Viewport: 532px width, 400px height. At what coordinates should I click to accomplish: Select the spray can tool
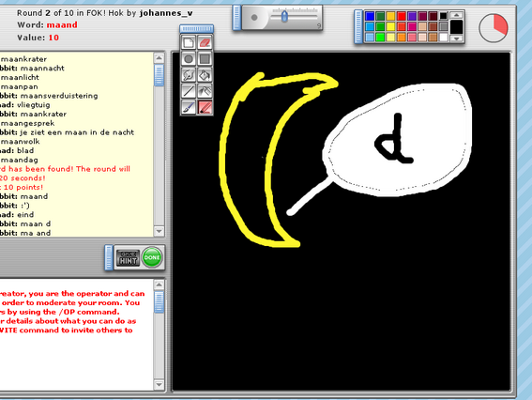205,91
